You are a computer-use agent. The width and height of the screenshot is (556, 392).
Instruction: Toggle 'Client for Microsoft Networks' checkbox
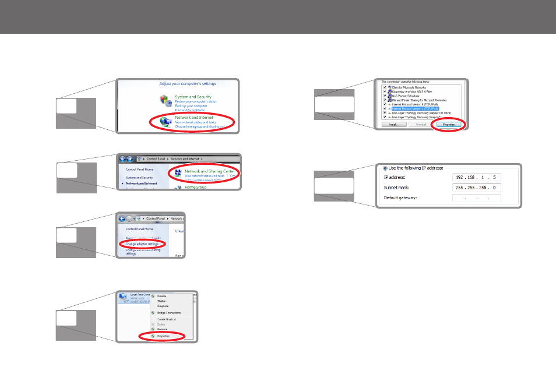click(385, 87)
